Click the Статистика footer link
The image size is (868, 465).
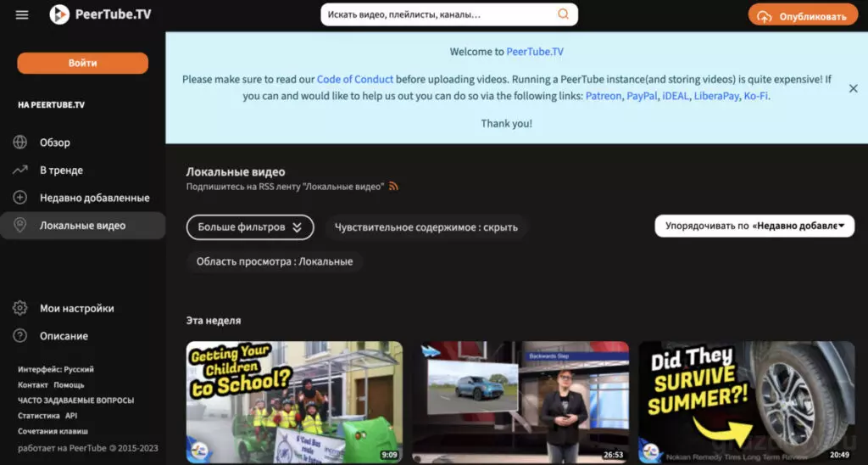(x=39, y=416)
